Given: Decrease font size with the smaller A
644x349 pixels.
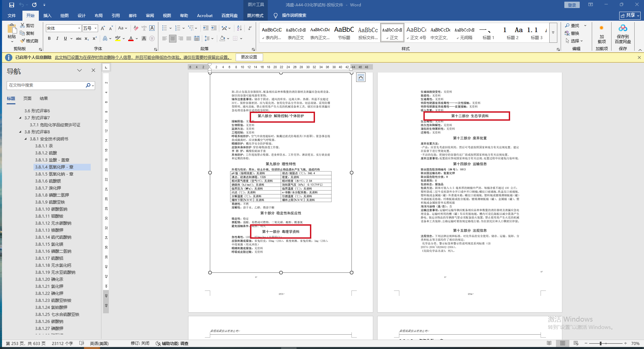Looking at the screenshot, I should 111,28.
